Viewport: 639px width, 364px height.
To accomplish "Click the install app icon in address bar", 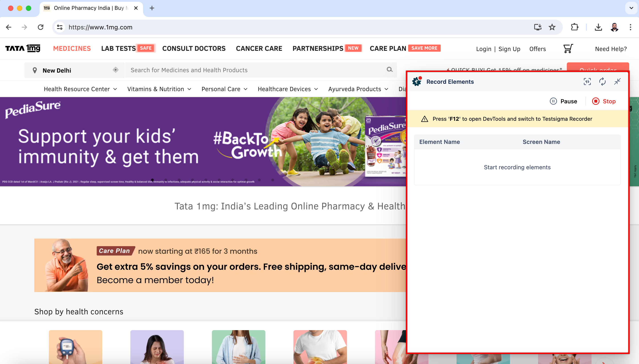I will pyautogui.click(x=537, y=27).
